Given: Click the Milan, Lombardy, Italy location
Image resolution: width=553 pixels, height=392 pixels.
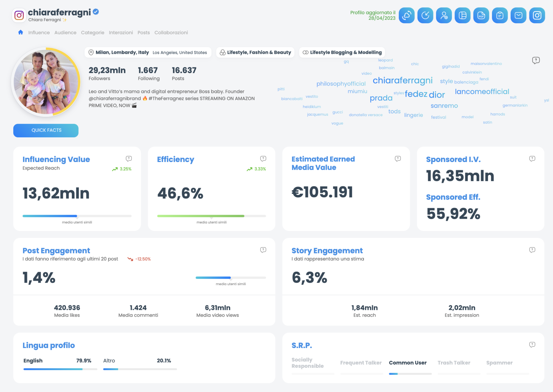Looking at the screenshot, I should (x=122, y=52).
